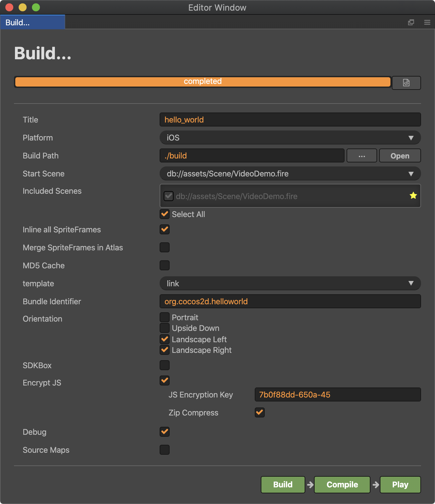435x504 pixels.
Task: Click the yellow star on VideoDemo scene
Action: tap(413, 196)
